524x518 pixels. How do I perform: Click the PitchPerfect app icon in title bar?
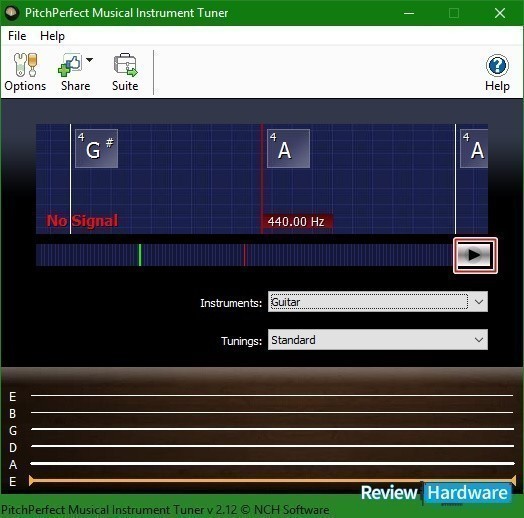click(x=13, y=13)
